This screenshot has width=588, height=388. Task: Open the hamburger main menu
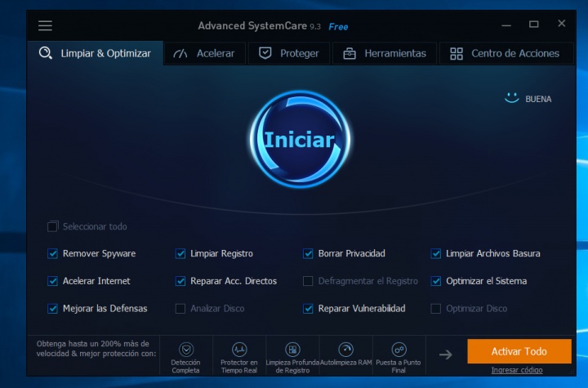[x=45, y=26]
